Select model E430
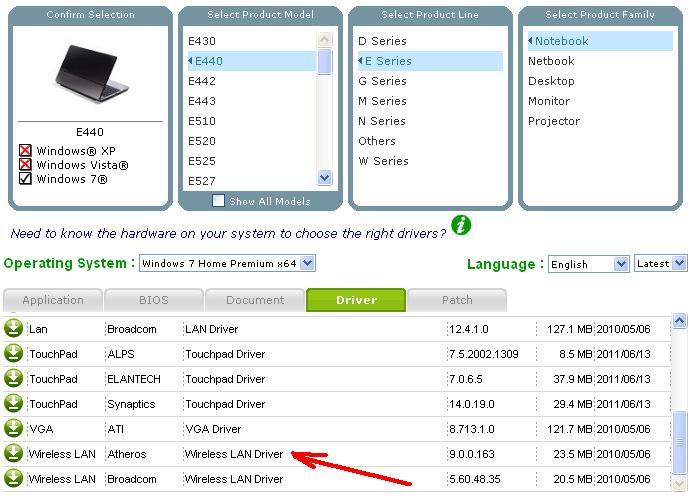 pos(202,41)
